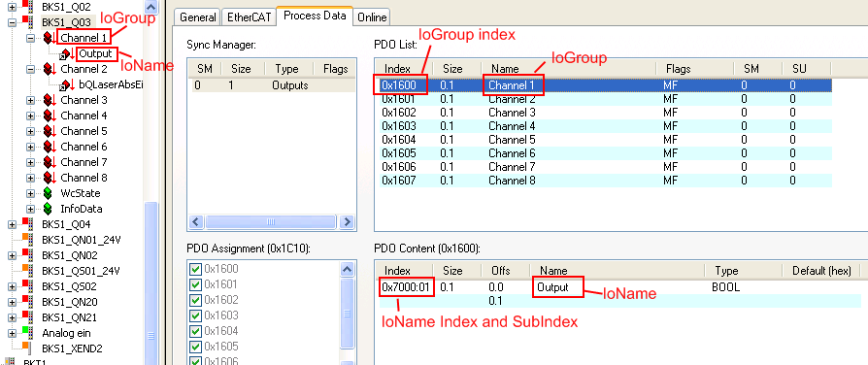Expand the InfoData tree node
Image resolution: width=868 pixels, height=365 pixels.
click(x=31, y=209)
